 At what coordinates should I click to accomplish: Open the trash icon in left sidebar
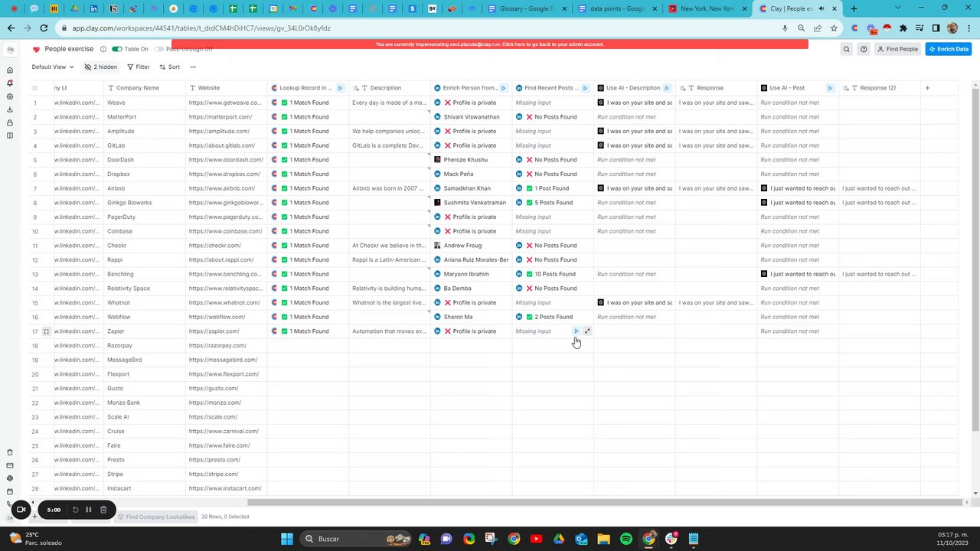pyautogui.click(x=10, y=452)
